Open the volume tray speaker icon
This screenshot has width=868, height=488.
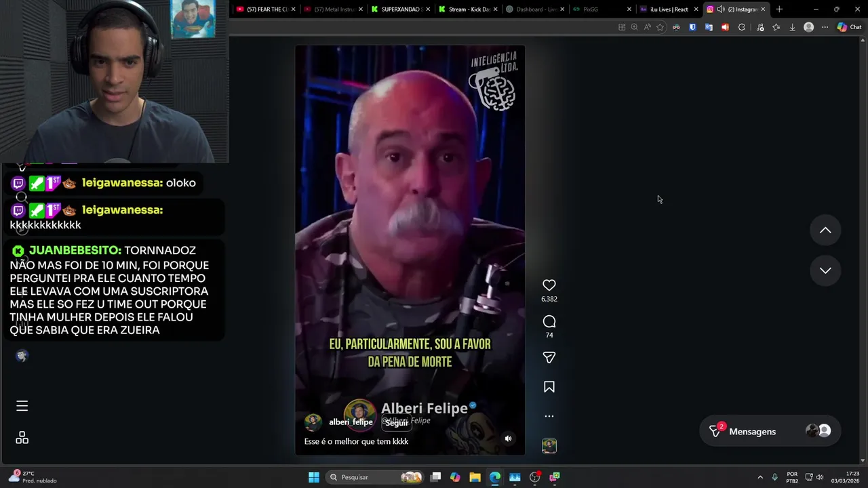point(819,477)
